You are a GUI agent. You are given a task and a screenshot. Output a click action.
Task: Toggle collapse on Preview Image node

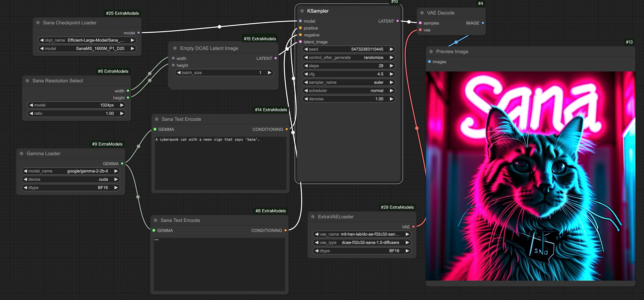431,52
